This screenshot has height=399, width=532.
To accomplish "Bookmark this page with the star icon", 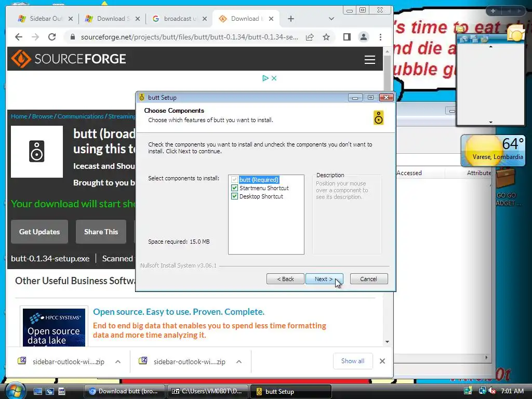I will point(326,37).
